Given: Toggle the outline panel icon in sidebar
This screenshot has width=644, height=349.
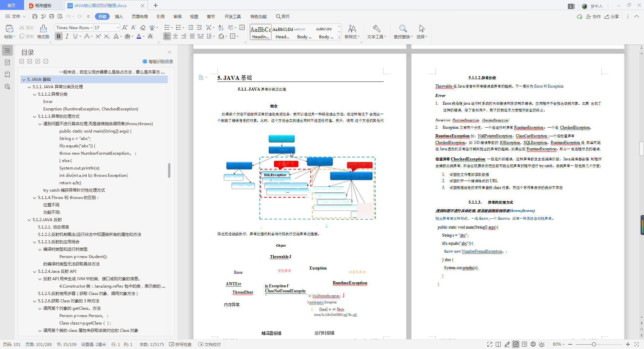Looking at the screenshot, I should pos(7,50).
